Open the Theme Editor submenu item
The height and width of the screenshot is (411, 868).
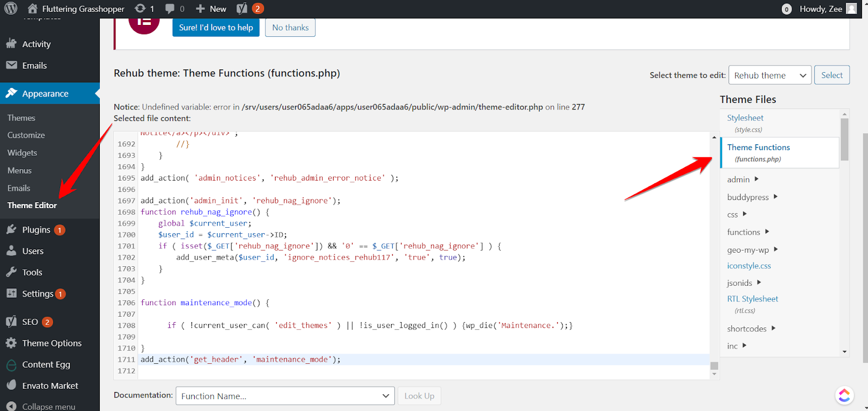32,206
